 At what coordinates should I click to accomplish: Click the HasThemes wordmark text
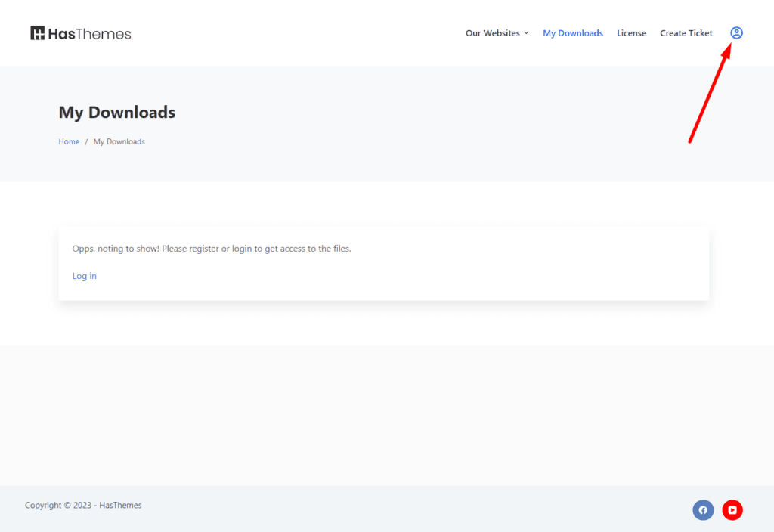(90, 34)
